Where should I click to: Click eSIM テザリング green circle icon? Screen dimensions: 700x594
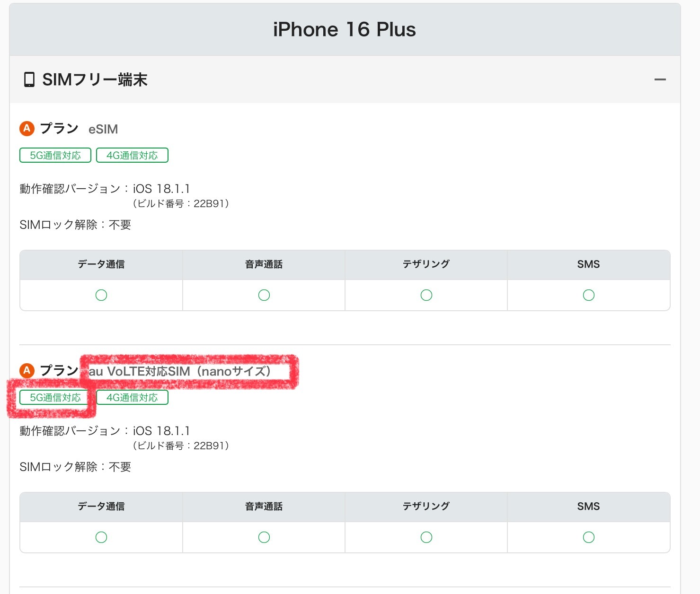[426, 295]
